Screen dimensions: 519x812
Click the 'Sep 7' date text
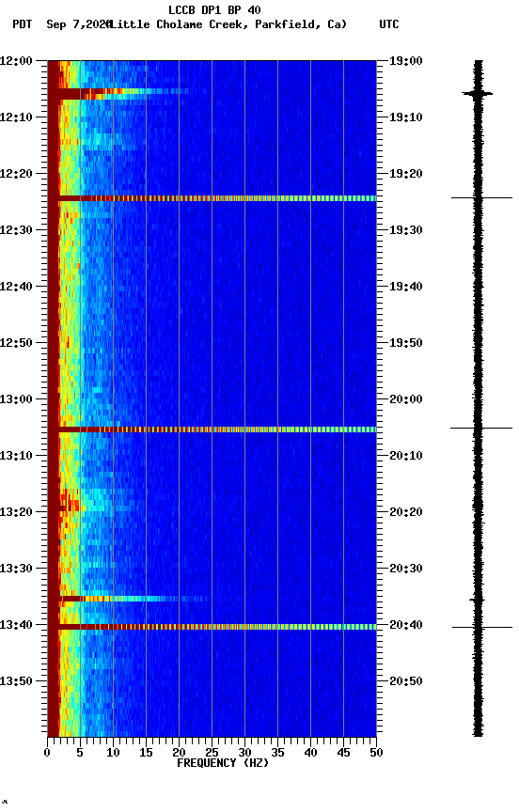[62, 24]
